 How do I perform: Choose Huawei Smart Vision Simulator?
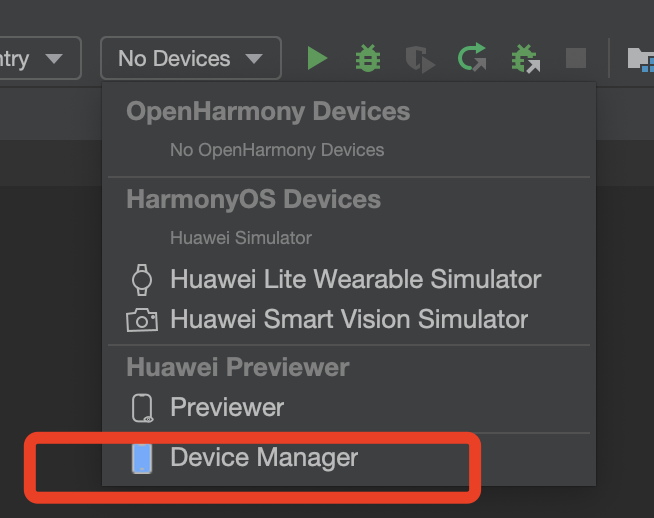[349, 319]
